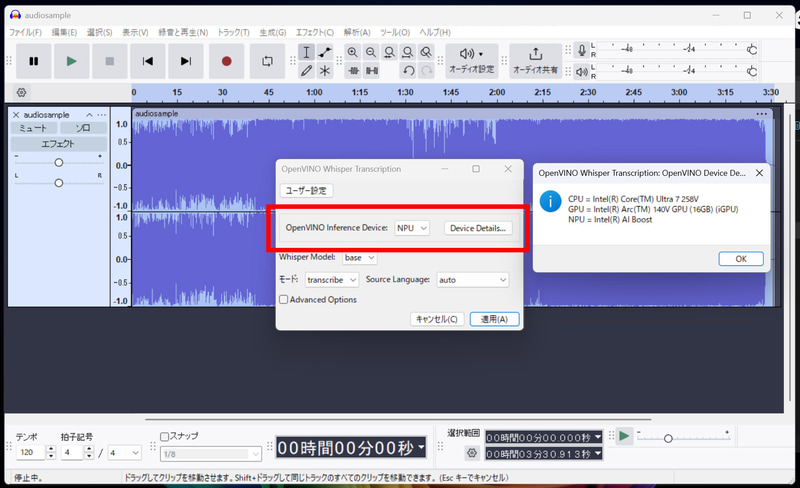Click the Device Details... button
The width and height of the screenshot is (800, 488).
(478, 228)
